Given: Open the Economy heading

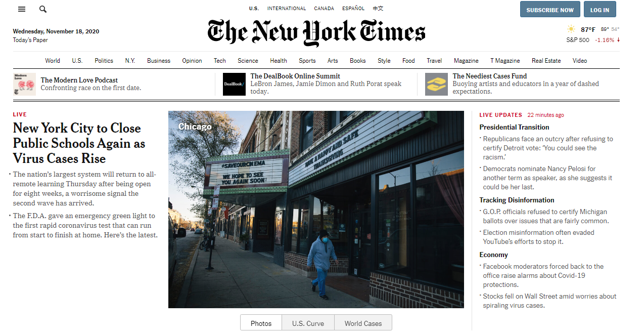Looking at the screenshot, I should coord(494,255).
